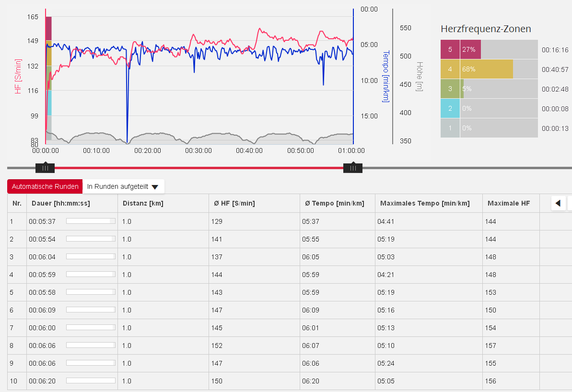Toggle the Tempo [min/km] axis label
This screenshot has width=572, height=392.
click(x=385, y=77)
